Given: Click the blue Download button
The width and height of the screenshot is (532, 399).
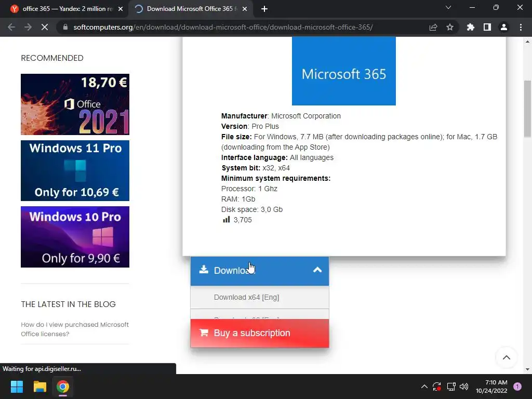Looking at the screenshot, I should (x=260, y=271).
